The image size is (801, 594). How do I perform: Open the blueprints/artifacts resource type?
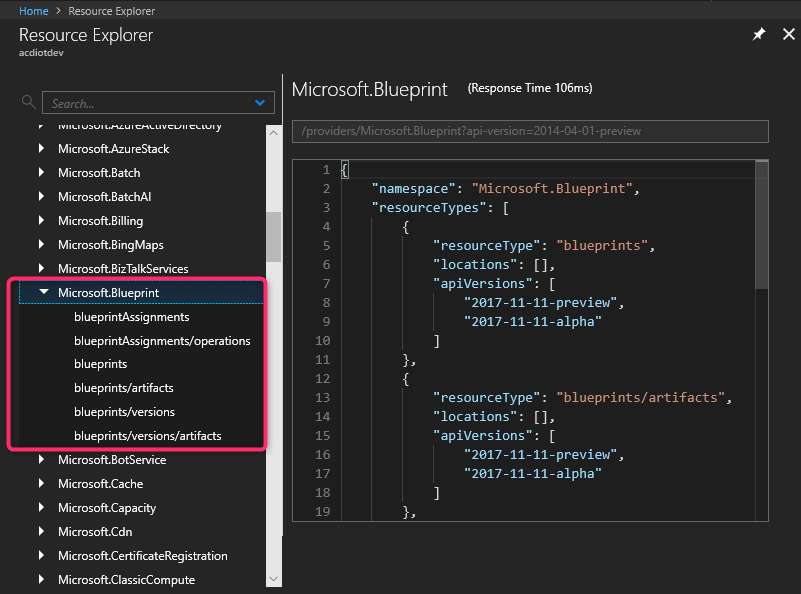[x=123, y=388]
